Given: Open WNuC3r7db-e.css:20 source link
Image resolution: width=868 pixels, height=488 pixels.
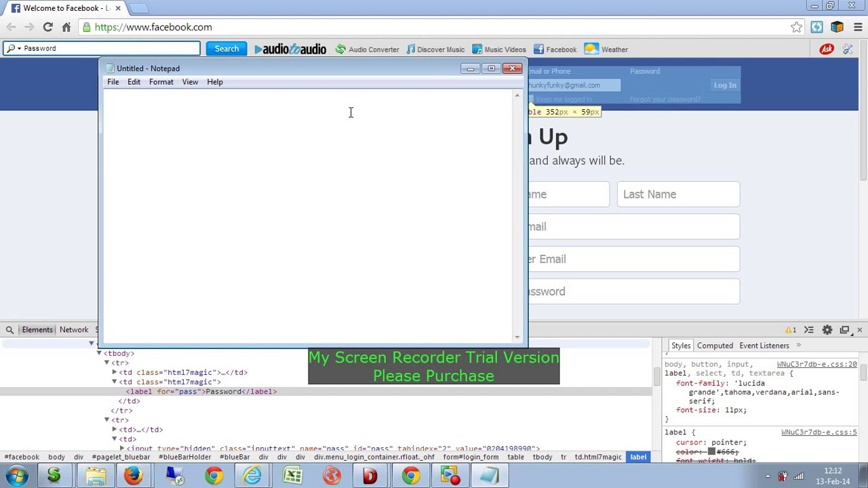Looking at the screenshot, I should click(x=816, y=364).
